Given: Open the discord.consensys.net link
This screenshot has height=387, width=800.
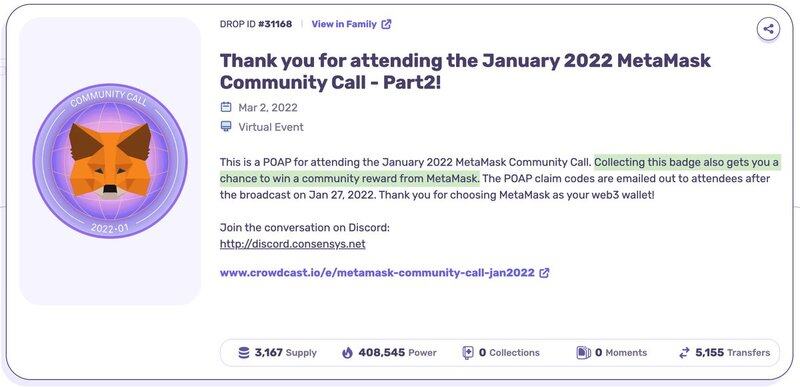Looking at the screenshot, I should tap(292, 244).
